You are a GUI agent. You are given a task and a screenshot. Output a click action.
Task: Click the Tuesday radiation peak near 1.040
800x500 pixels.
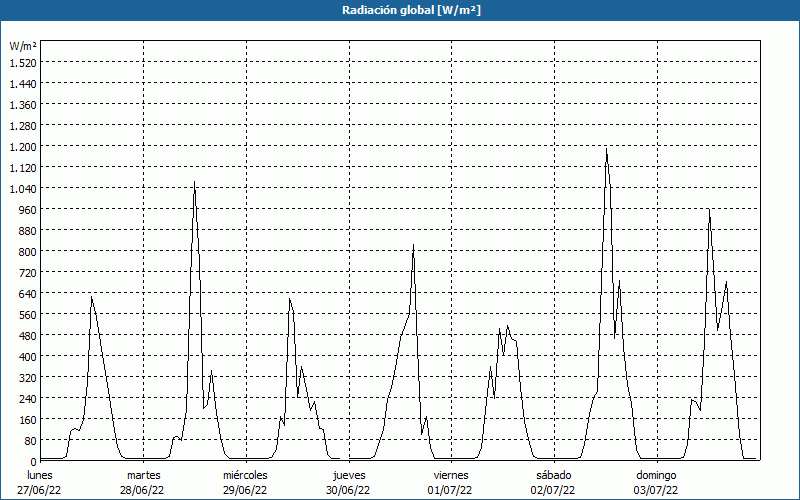194,182
